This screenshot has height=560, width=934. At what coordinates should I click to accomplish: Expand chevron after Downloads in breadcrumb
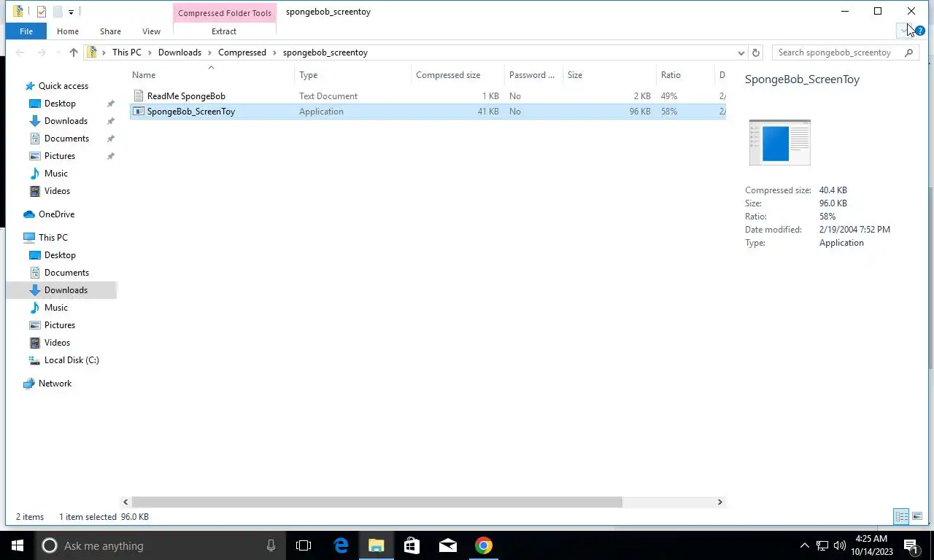point(209,52)
